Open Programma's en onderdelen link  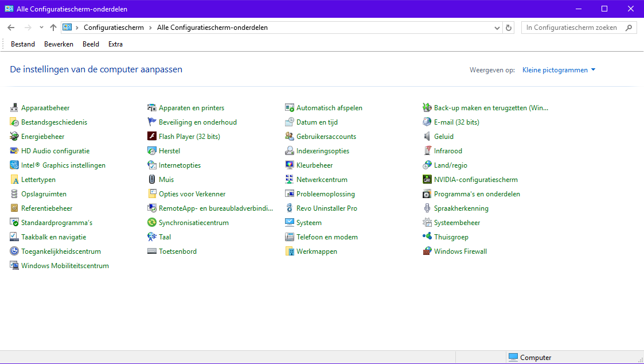click(477, 194)
